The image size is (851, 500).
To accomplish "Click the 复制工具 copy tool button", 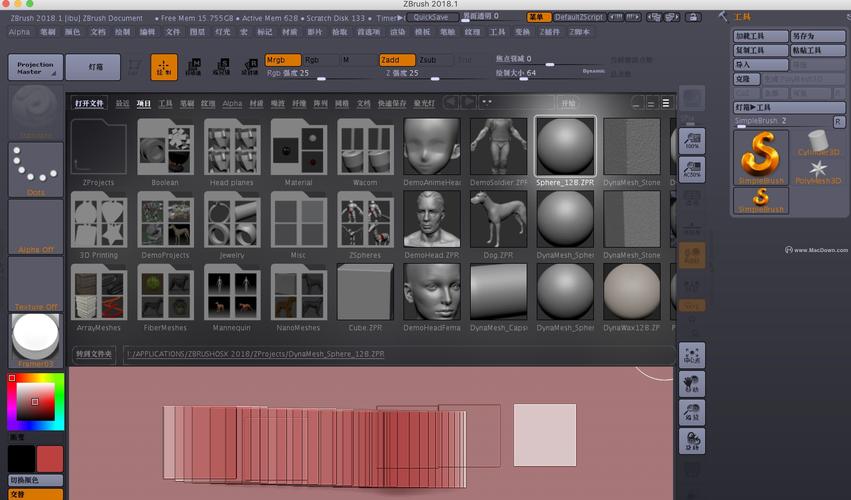I will pyautogui.click(x=761, y=50).
